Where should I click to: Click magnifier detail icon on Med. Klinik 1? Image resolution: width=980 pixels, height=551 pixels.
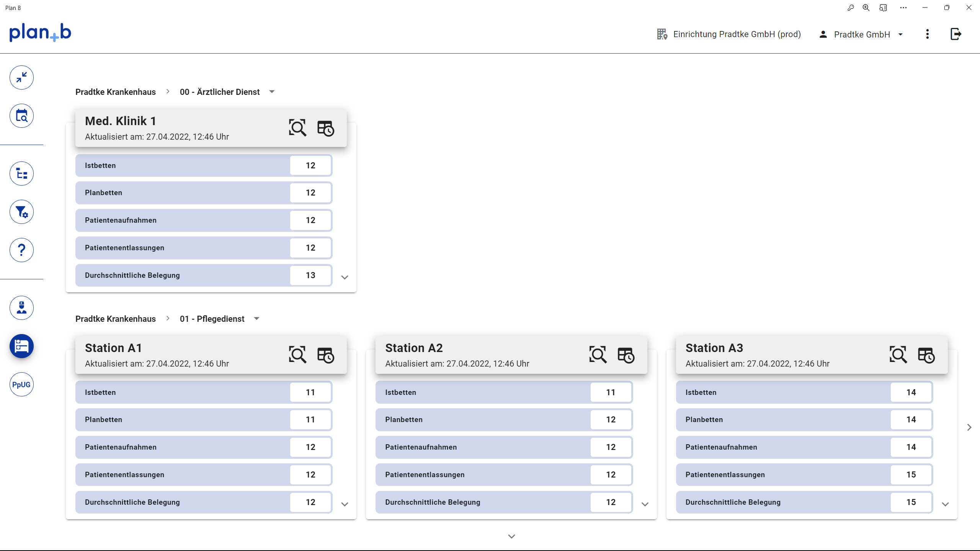297,128
